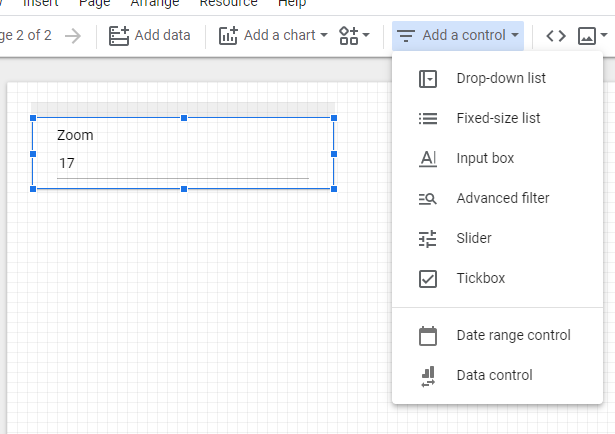Click the next page arrow icon
The image size is (615, 434).
coord(73,36)
